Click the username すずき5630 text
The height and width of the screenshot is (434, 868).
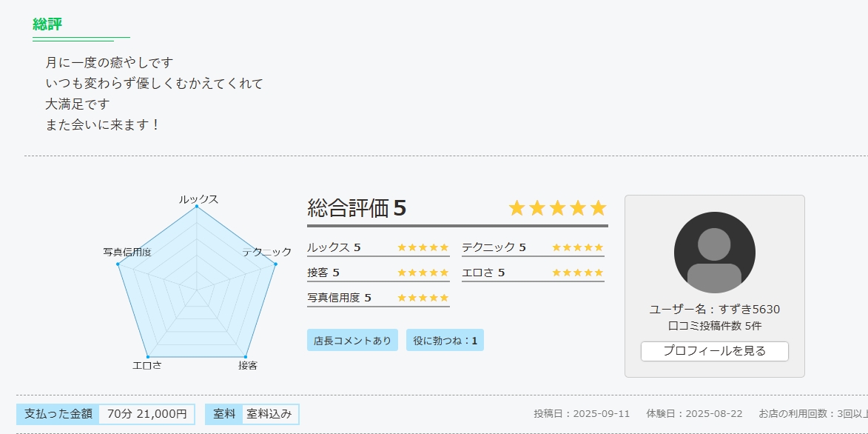715,310
